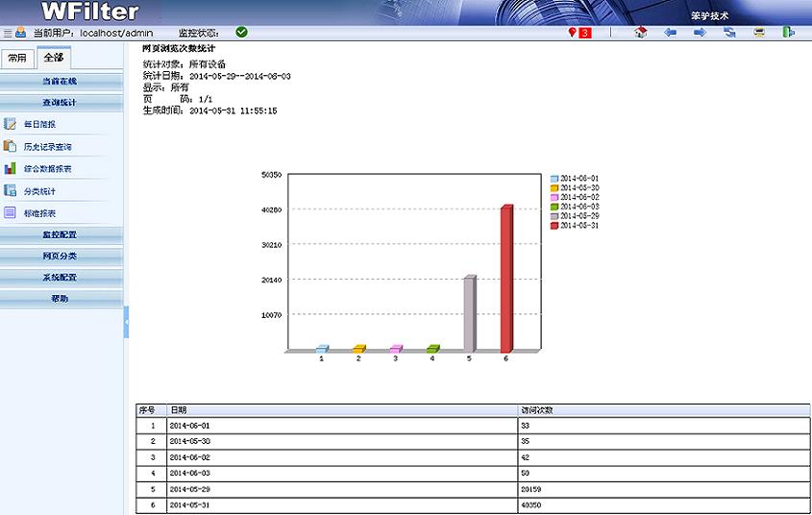Screen dimensions: 812x515
Task: Open the red alert notification badge
Action: click(x=580, y=33)
